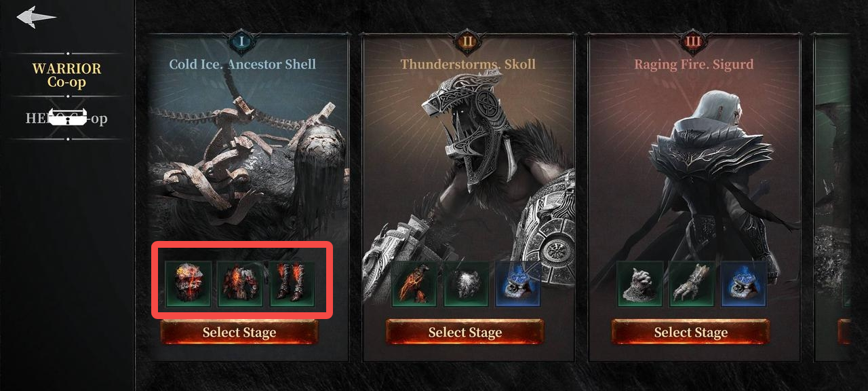Switch to the WARRIOR Co-op tab

[67, 75]
